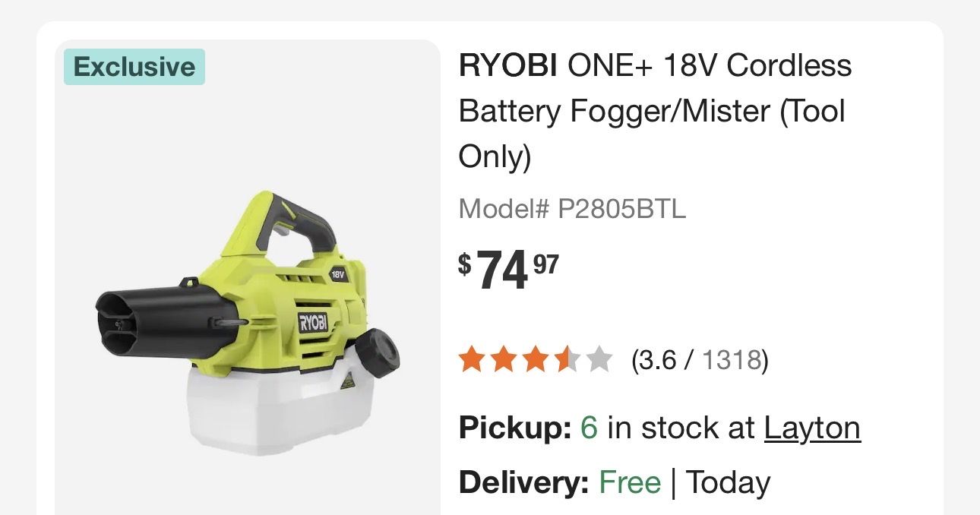Click the Exclusive badge on the product image
Screen dimensions: 980x515
point(134,67)
